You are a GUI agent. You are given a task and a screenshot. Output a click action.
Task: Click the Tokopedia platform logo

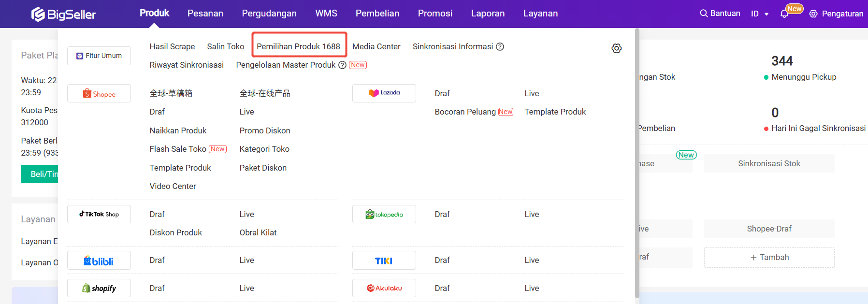click(x=384, y=215)
